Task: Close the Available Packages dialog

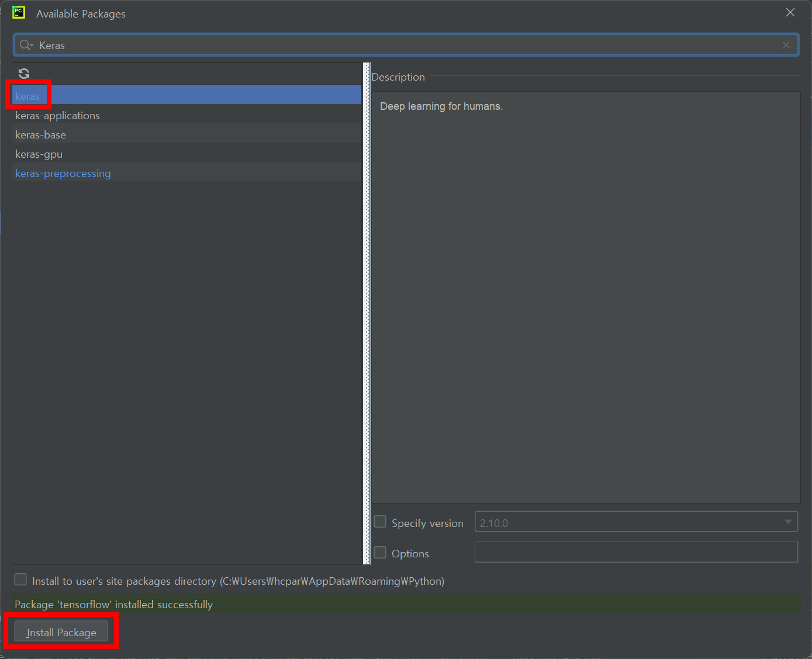Action: [790, 13]
